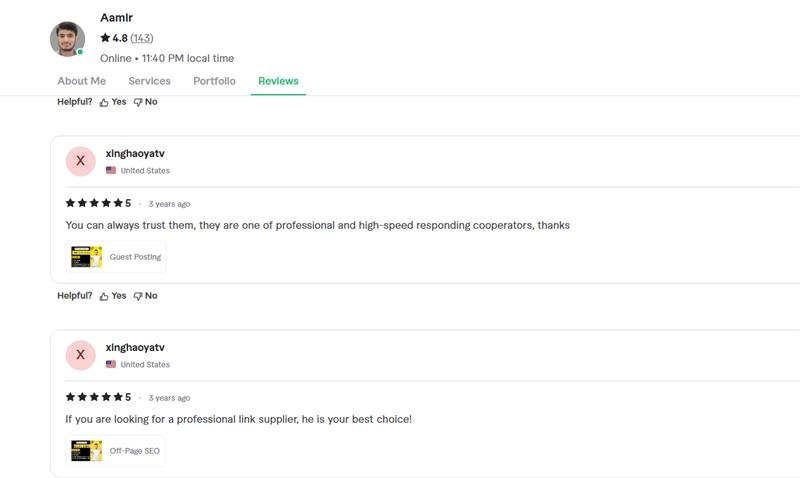Viewport: 800px width, 478px height.
Task: Open the 143 reviews count link
Action: 142,38
